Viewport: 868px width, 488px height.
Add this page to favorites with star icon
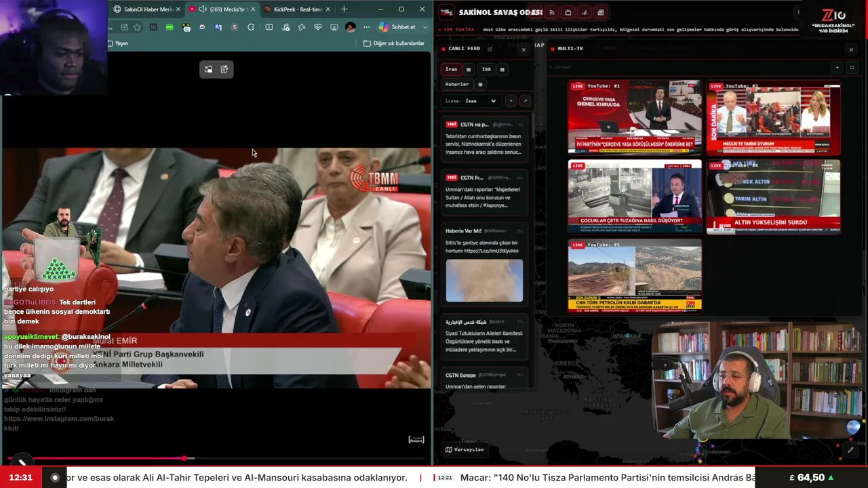(137, 27)
